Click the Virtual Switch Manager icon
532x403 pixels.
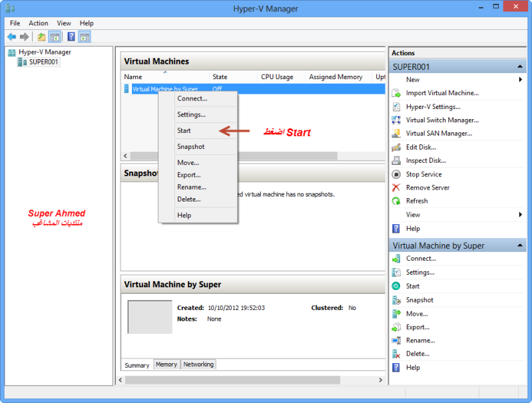click(x=396, y=120)
